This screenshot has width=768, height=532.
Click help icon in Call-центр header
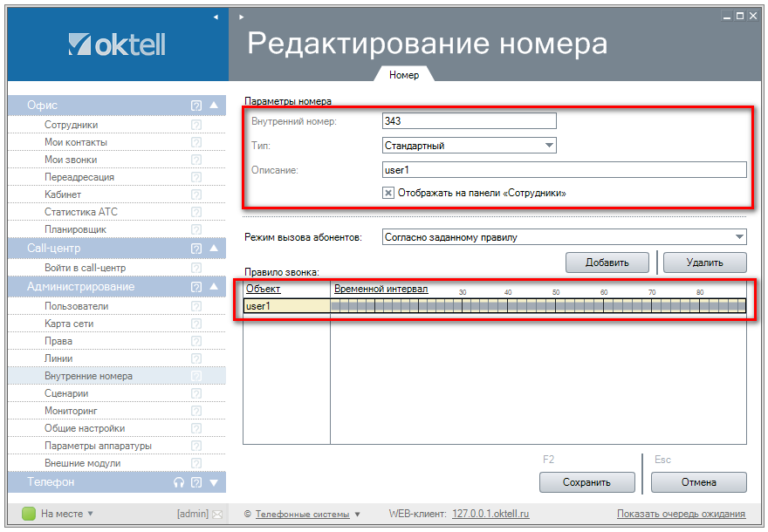click(x=196, y=249)
